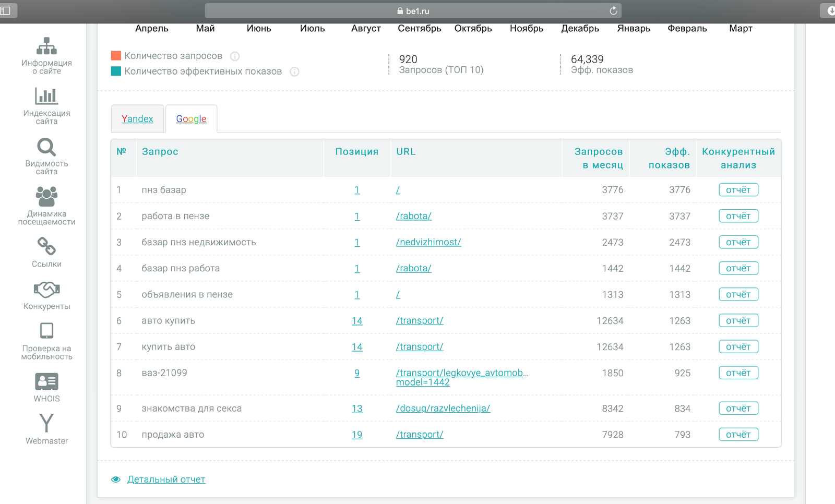Click position 1 link for пнз базар
835x504 pixels.
tap(357, 190)
